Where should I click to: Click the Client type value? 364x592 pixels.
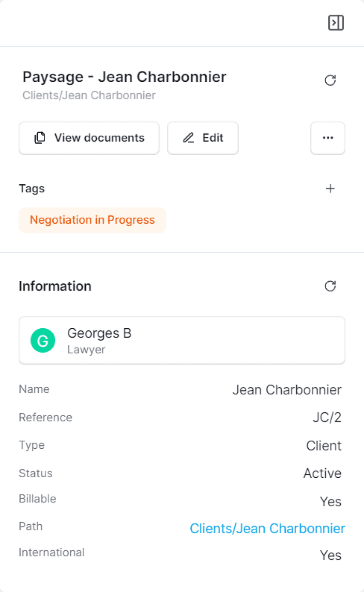tap(324, 446)
